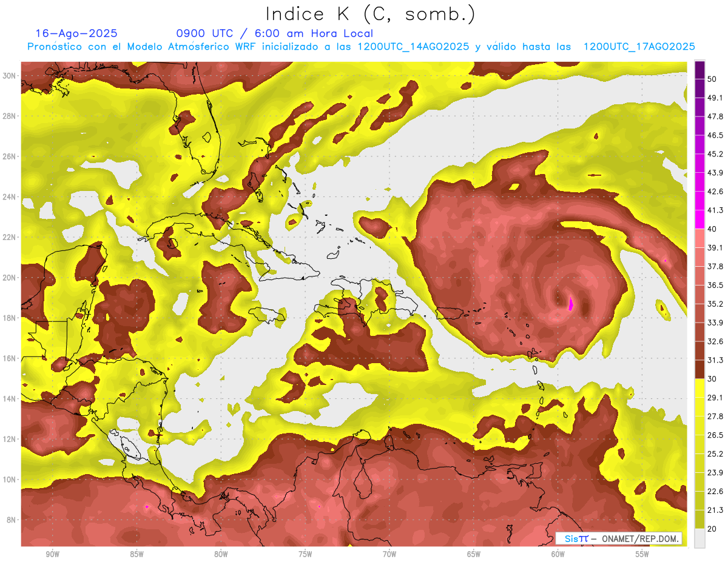The height and width of the screenshot is (562, 728).
Task: Click the 24N latitude axis label
Action: tap(9, 196)
